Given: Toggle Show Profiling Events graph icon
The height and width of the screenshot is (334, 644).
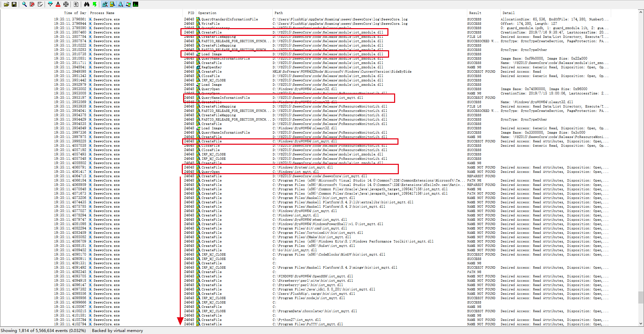Looking at the screenshot, I should point(136,4).
